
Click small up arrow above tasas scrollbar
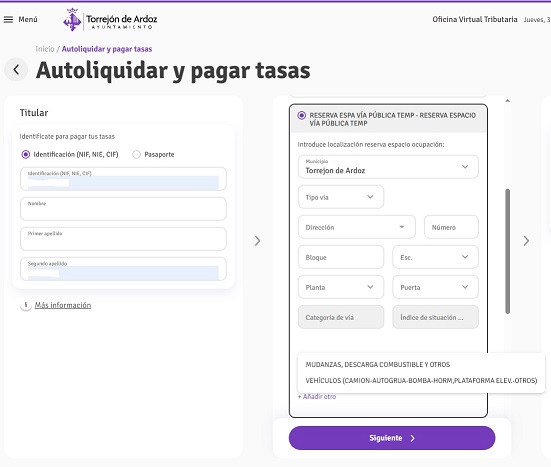point(507,101)
